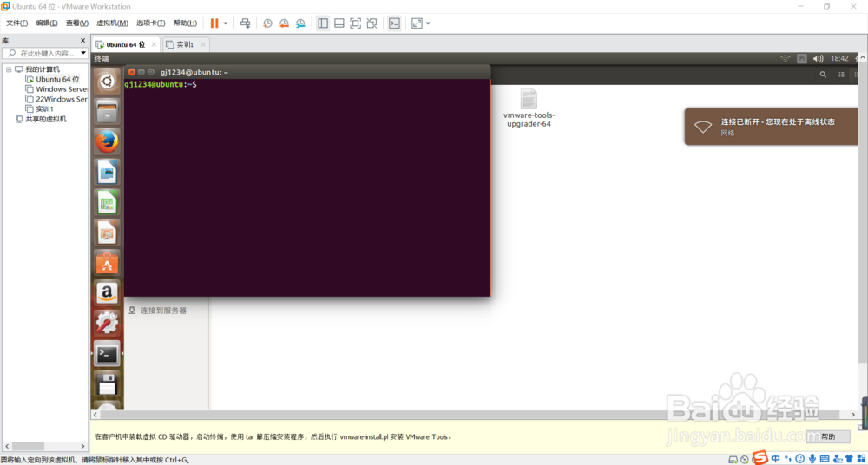Open the 文件(F) menu
Screen dimensions: 868x465
click(16, 23)
